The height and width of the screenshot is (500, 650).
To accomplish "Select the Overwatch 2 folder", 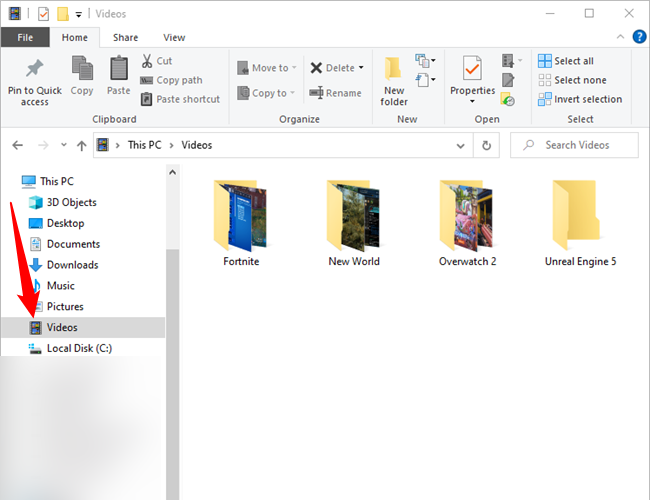I will pos(467,223).
